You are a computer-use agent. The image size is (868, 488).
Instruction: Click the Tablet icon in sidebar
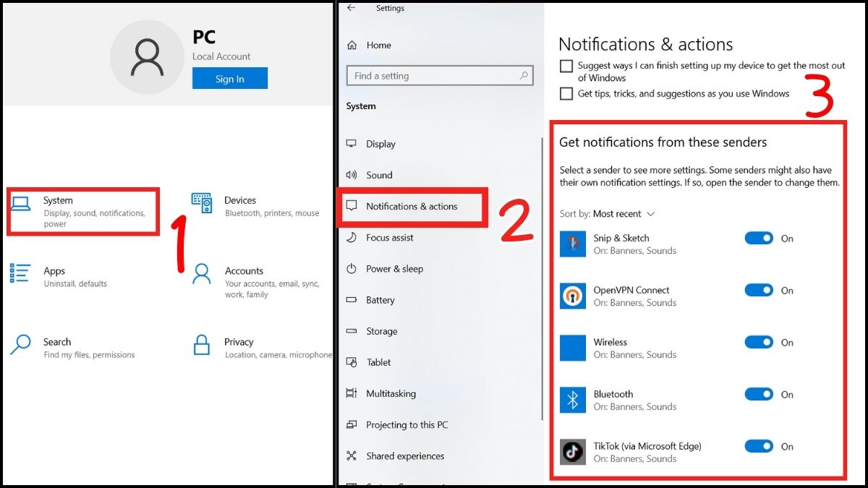click(x=352, y=362)
